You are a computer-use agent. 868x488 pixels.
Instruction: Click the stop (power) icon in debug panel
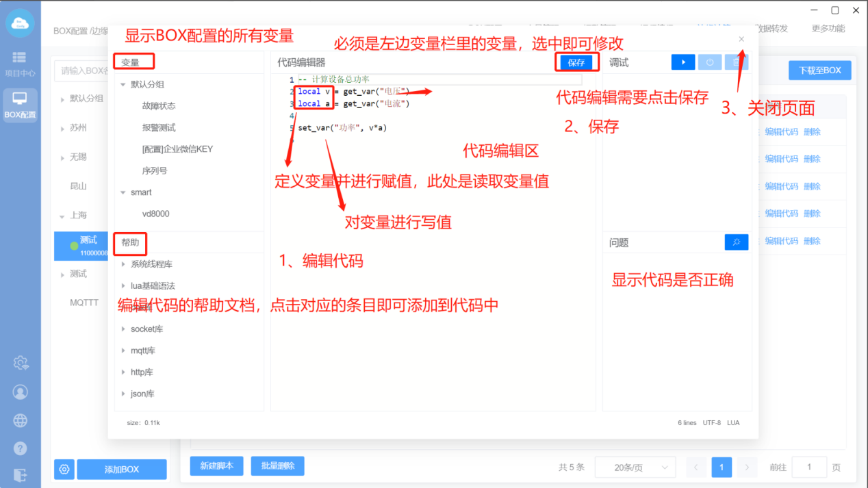pyautogui.click(x=710, y=62)
